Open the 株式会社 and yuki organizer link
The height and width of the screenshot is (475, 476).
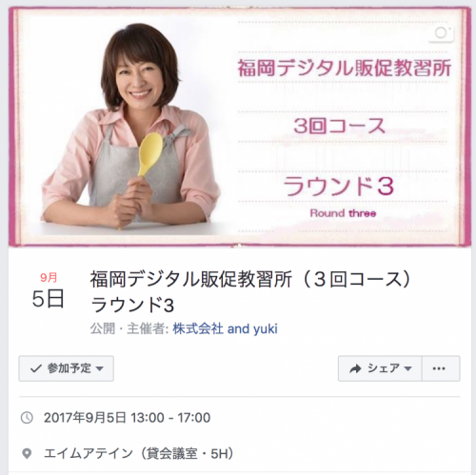pyautogui.click(x=225, y=328)
